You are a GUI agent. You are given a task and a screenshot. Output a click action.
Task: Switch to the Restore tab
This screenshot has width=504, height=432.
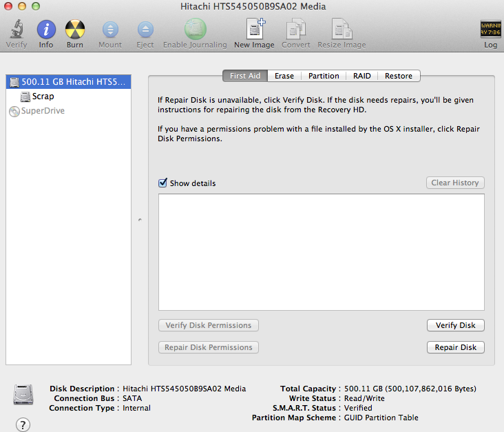(399, 76)
